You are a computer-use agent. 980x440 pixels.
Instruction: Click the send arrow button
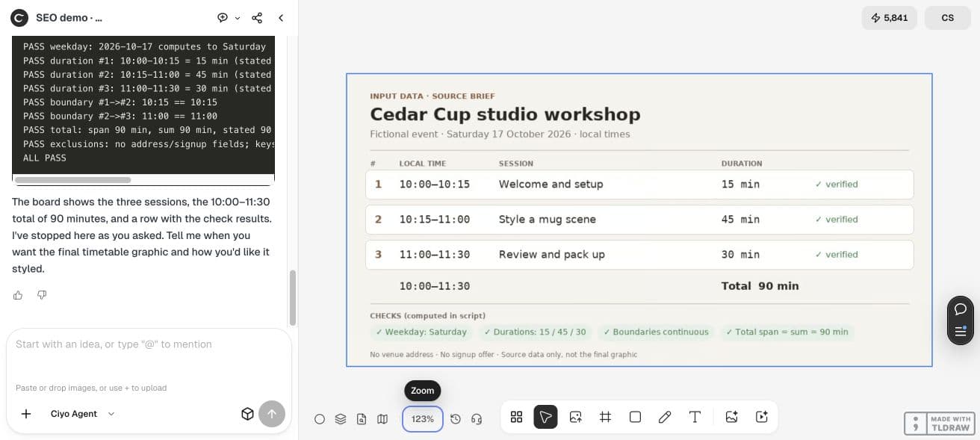point(272,414)
